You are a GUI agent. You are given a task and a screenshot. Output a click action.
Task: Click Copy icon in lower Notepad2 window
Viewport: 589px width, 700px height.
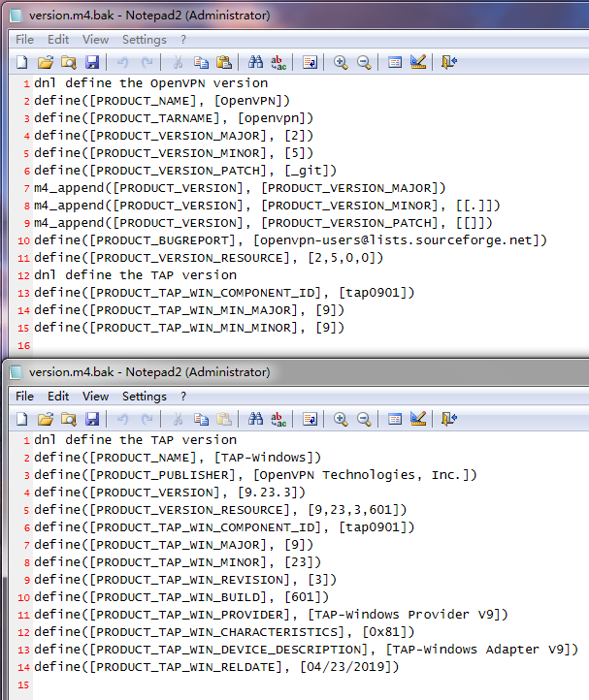point(201,419)
